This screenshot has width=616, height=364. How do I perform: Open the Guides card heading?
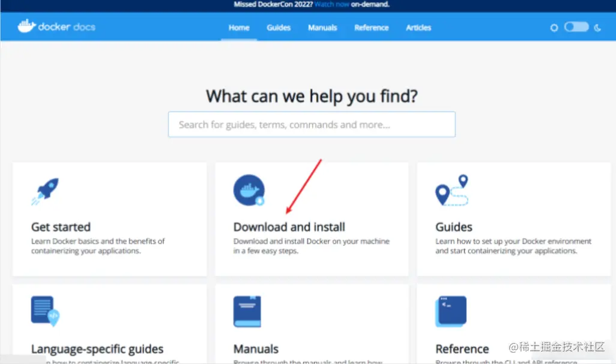coord(454,227)
